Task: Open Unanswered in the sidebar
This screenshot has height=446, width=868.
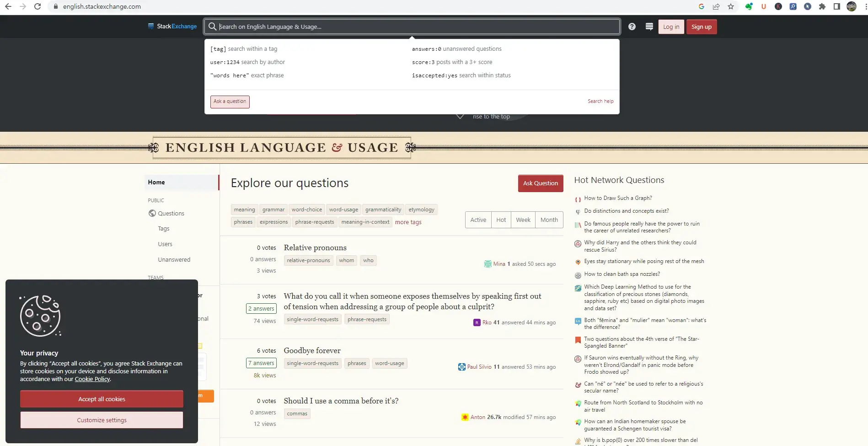Action: click(x=174, y=260)
